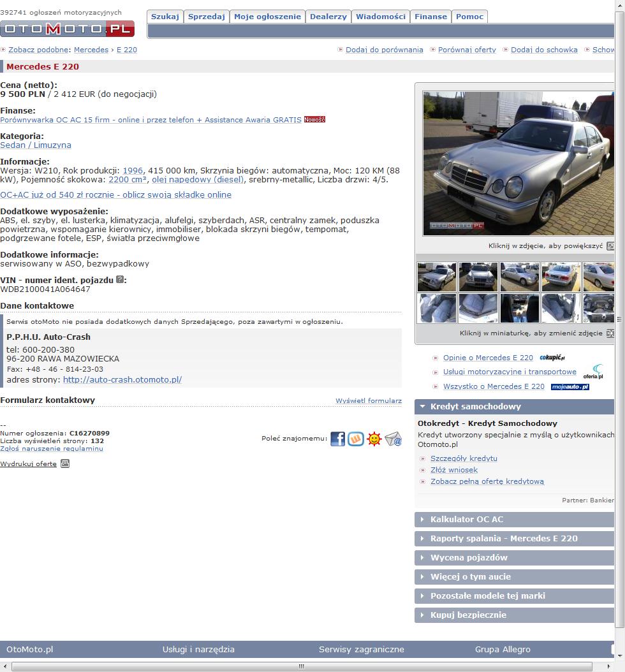Collapse the Kredyt samochodowy section
This screenshot has width=625, height=672.
tap(515, 407)
